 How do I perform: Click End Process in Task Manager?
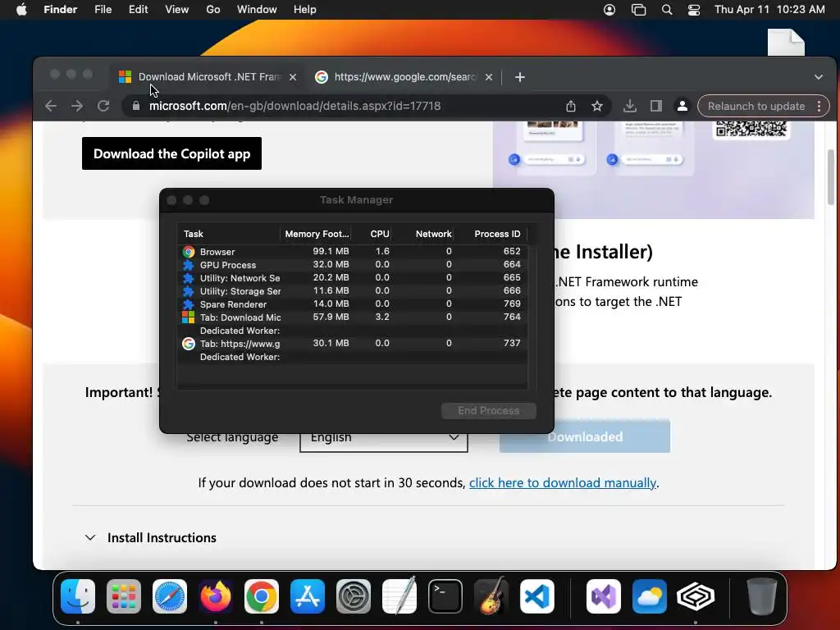pyautogui.click(x=489, y=411)
